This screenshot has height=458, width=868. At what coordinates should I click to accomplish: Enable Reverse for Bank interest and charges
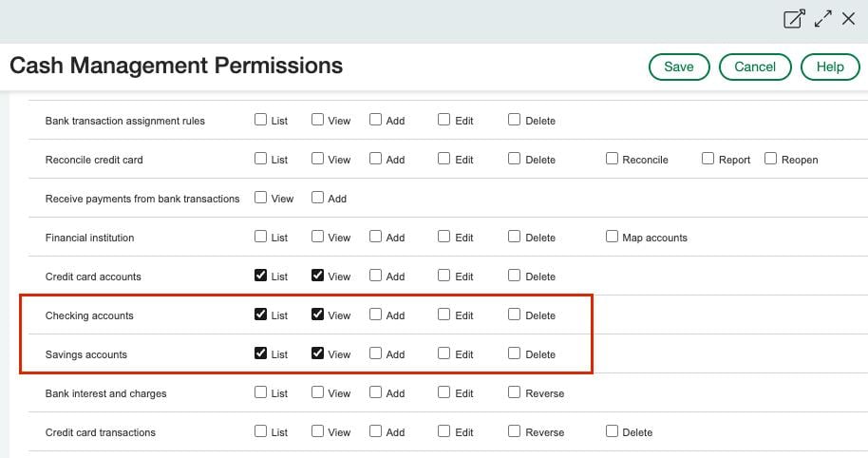pos(515,392)
